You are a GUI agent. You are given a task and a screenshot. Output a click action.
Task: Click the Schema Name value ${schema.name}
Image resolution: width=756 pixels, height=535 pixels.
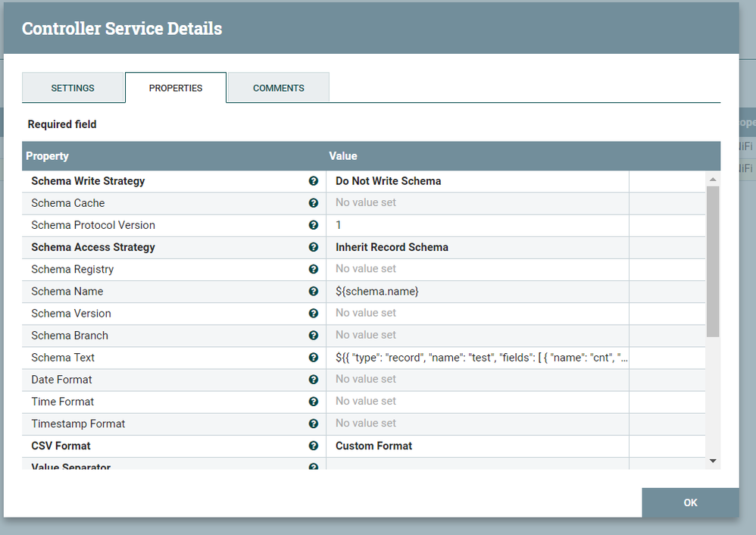(377, 292)
